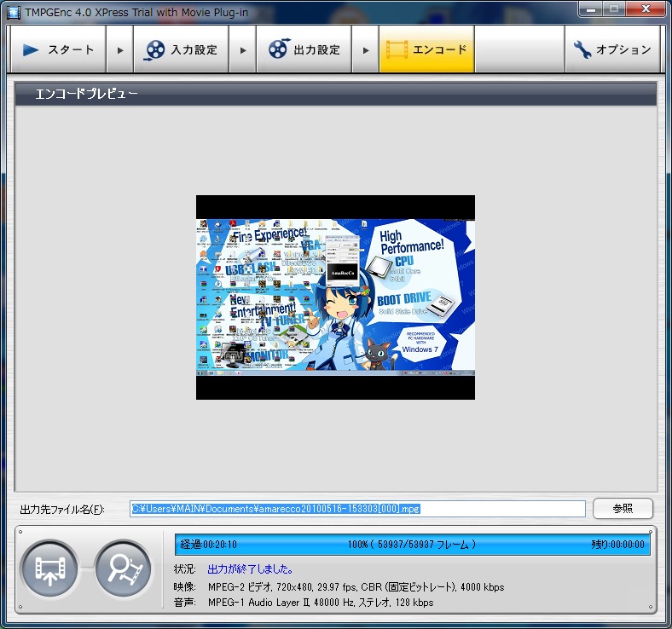
Task: Open the オプション settings
Action: click(612, 49)
